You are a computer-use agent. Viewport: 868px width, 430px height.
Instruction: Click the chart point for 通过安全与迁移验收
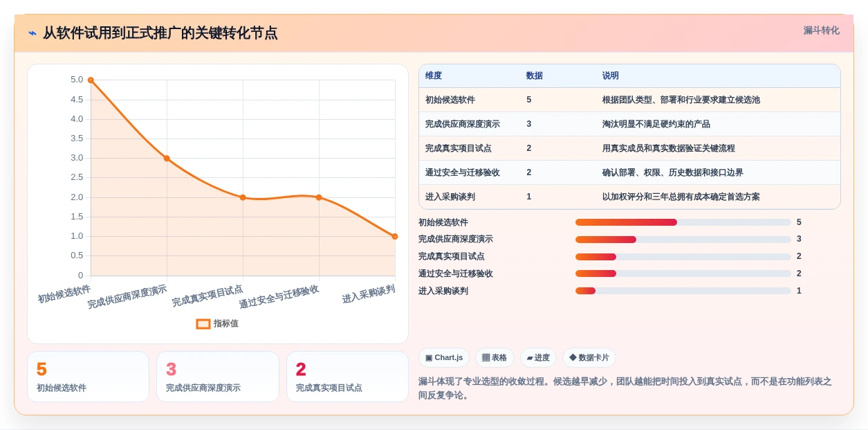point(319,197)
